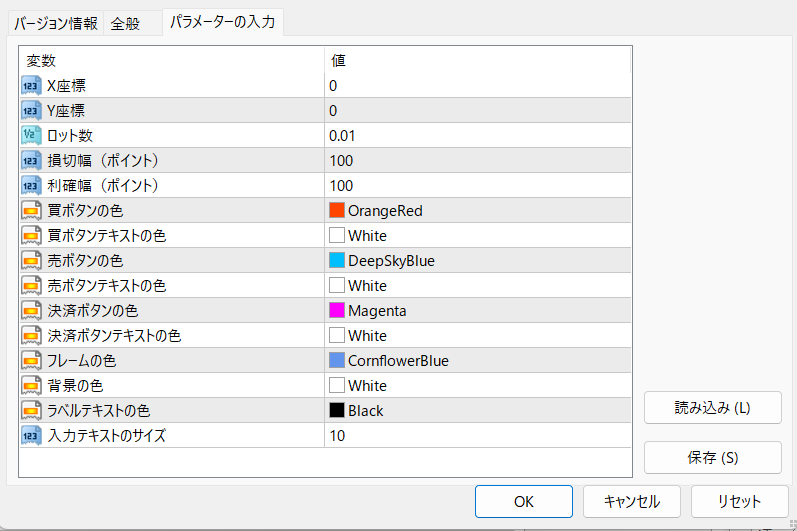This screenshot has height=531, width=797.
Task: Click the icon beside 損切幅（ポイント）
Action: (30, 161)
